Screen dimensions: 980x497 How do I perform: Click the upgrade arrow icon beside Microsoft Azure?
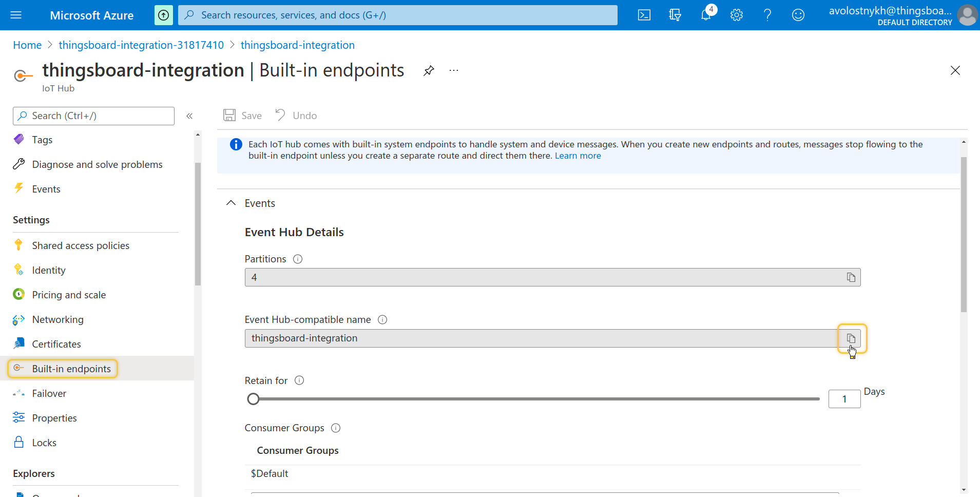pos(164,15)
